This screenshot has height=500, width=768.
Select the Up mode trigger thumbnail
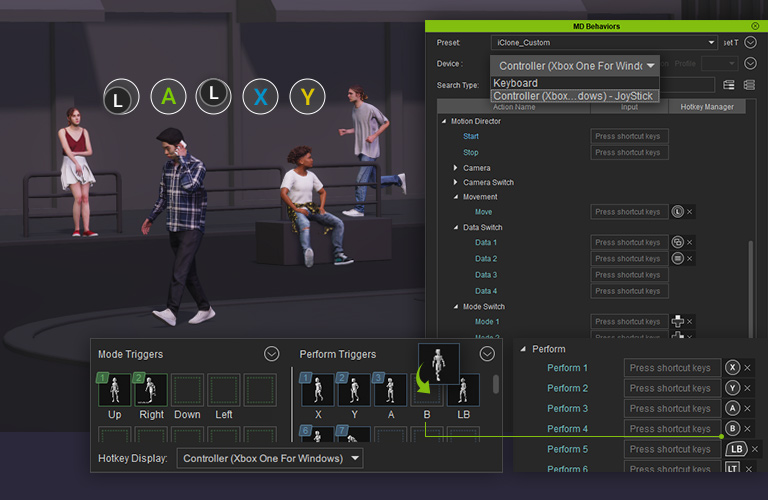pos(113,390)
